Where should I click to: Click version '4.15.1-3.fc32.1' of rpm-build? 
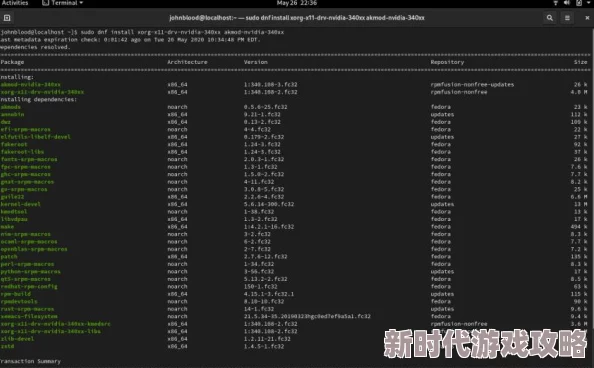point(269,294)
